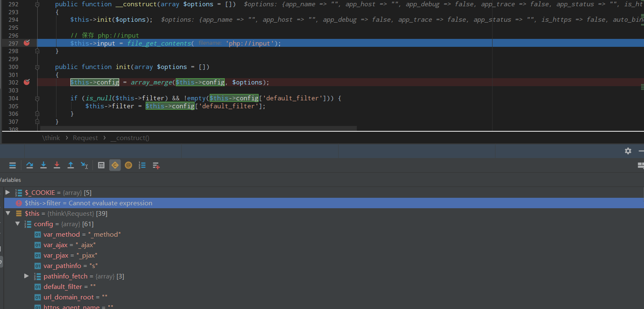Screen dimensions: 644x309
Task: Select the $_COOKIE variable label
Action: click(58, 192)
